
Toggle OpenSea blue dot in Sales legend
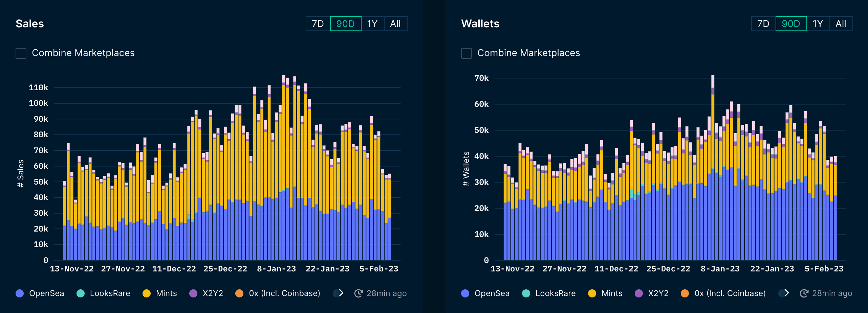[20, 293]
